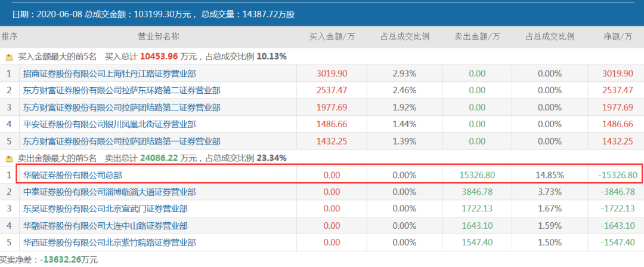Click the 净额/万 column header

pyautogui.click(x=617, y=36)
